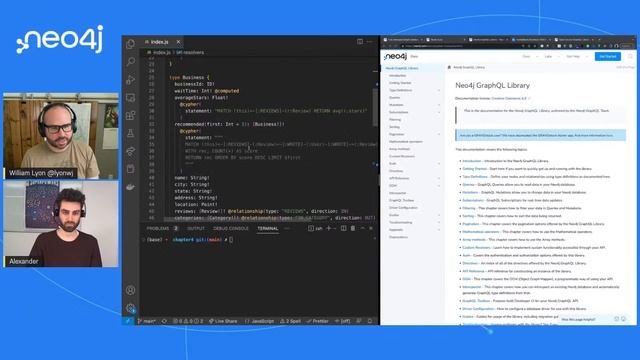The width and height of the screenshot is (640, 360).
Task: Click the terminal prompt input area
Action: tap(231, 240)
